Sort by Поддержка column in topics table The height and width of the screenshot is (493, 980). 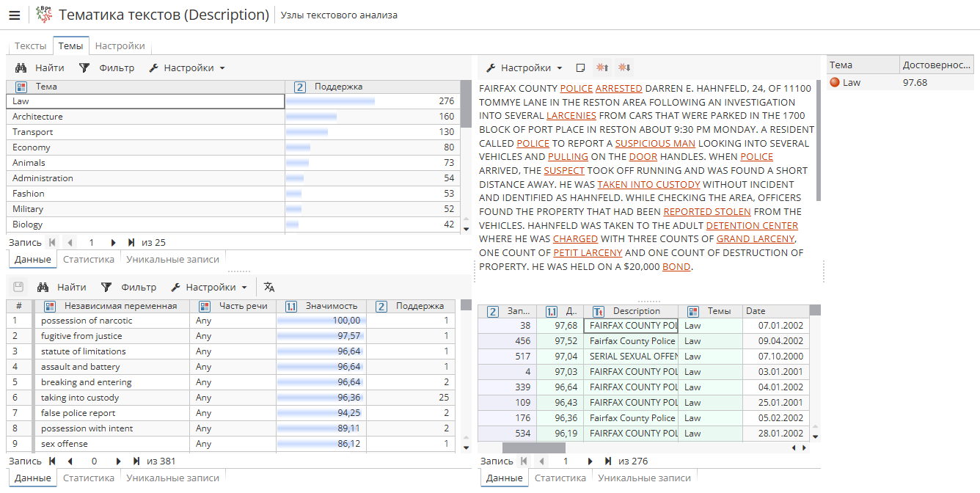(x=373, y=87)
